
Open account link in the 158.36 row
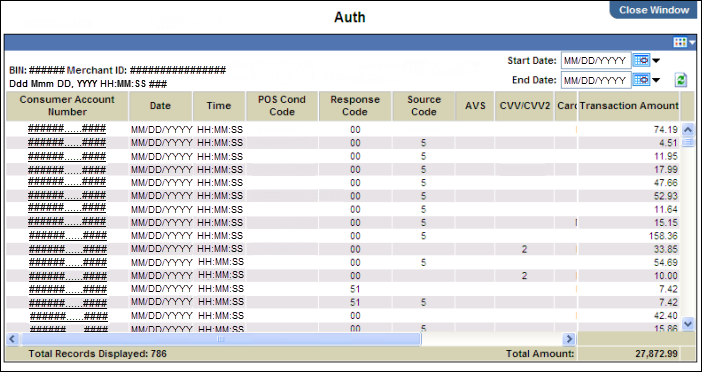68,235
